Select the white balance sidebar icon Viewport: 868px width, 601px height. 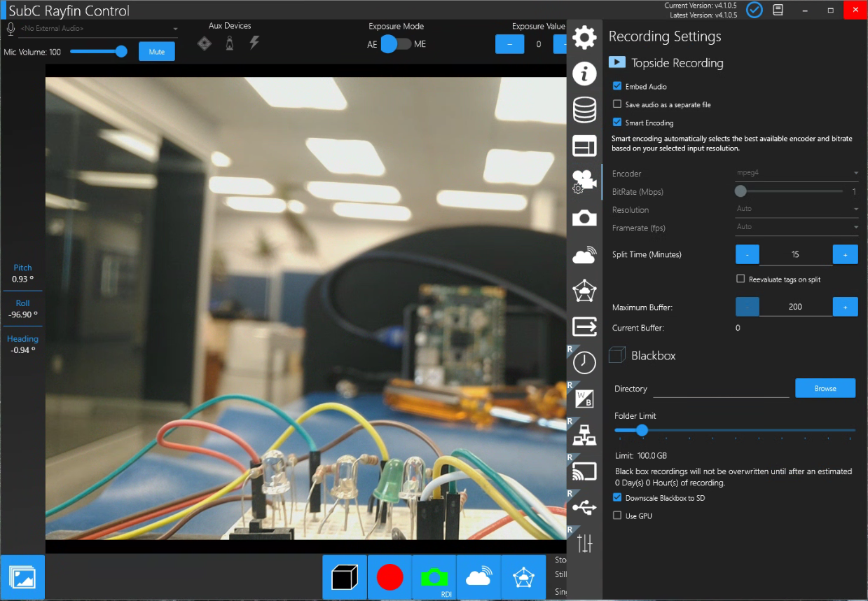pos(584,398)
